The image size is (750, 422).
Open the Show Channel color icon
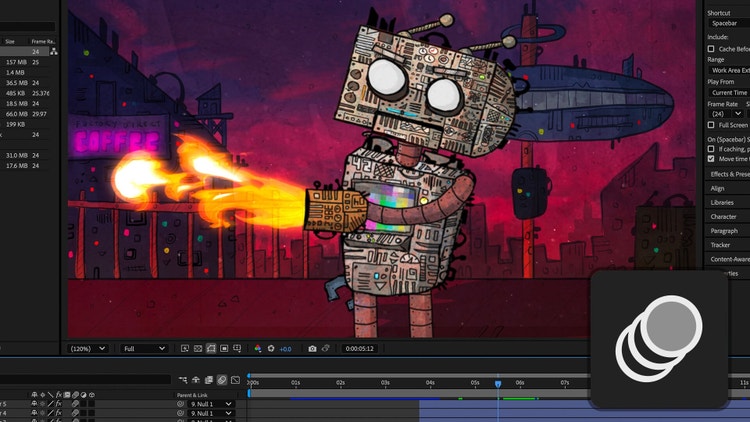tap(258, 348)
